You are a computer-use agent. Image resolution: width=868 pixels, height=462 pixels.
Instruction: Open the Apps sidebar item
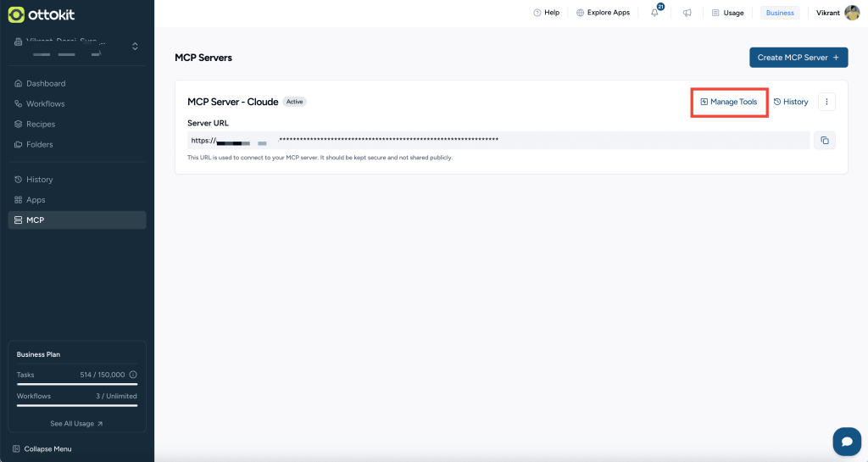(x=36, y=200)
